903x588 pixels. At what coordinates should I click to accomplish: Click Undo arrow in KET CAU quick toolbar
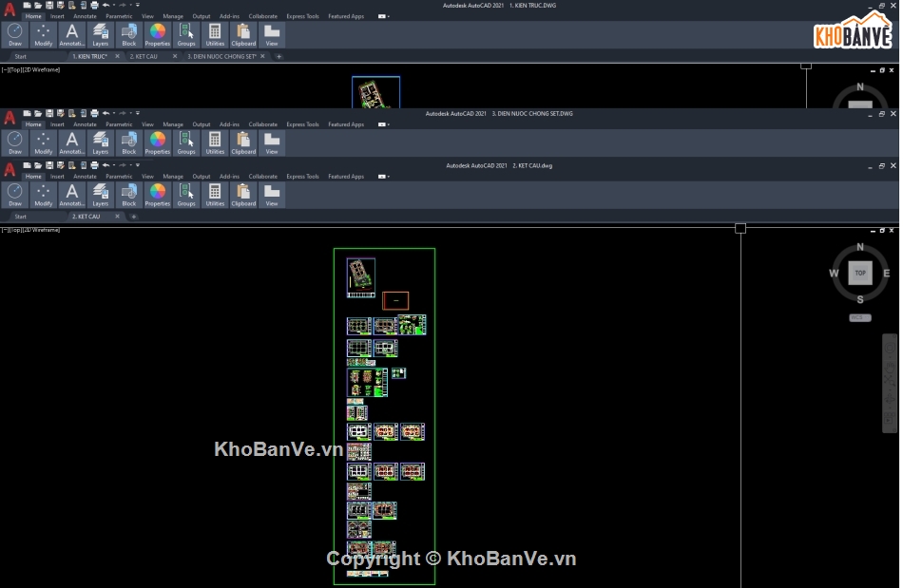tap(106, 165)
